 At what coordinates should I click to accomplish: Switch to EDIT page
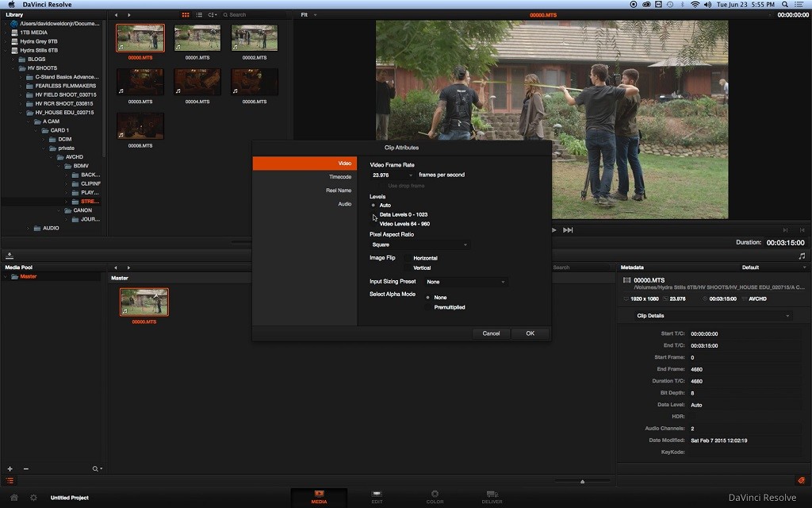point(377,497)
